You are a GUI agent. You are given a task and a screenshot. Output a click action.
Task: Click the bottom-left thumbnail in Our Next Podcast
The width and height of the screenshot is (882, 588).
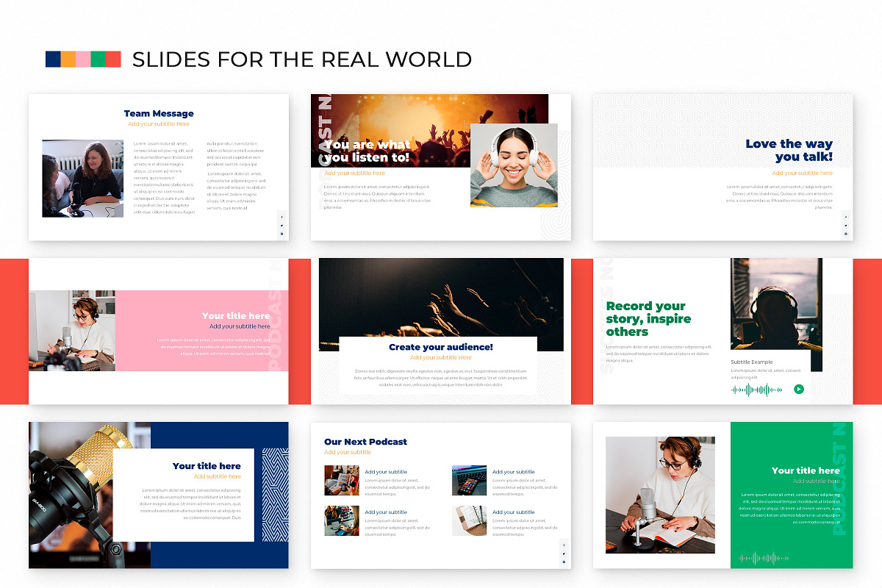(342, 520)
